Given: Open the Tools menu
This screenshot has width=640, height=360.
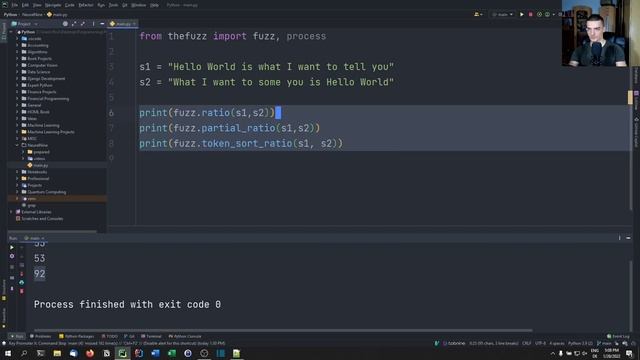Looking at the screenshot, I should click(x=113, y=5).
